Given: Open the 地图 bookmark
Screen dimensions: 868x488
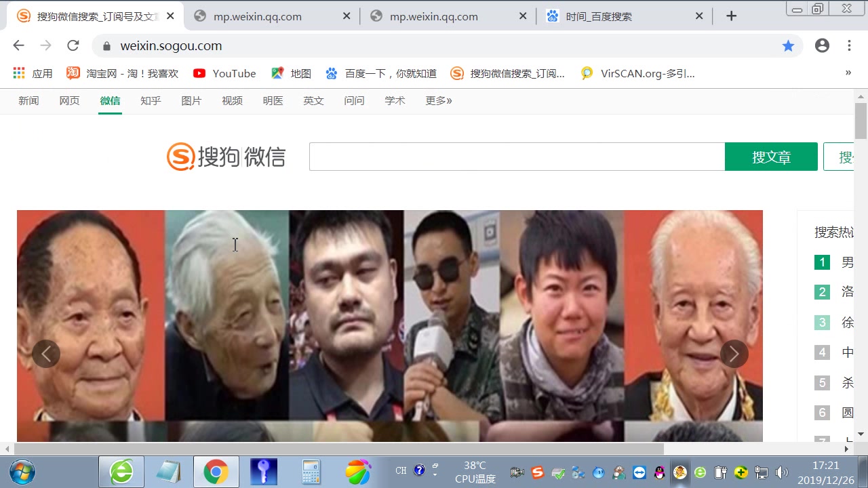Looking at the screenshot, I should (x=292, y=73).
